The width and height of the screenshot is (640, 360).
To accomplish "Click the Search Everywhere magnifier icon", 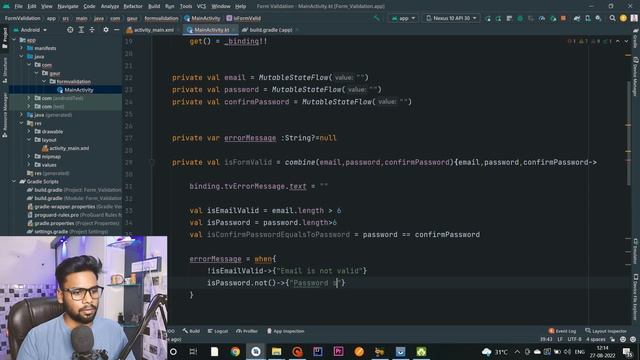I will click(x=612, y=18).
